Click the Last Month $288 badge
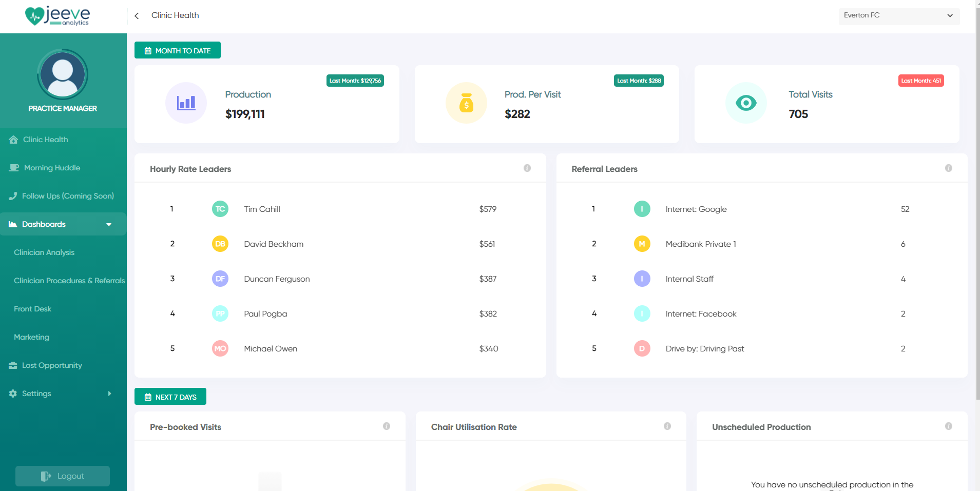 click(639, 81)
